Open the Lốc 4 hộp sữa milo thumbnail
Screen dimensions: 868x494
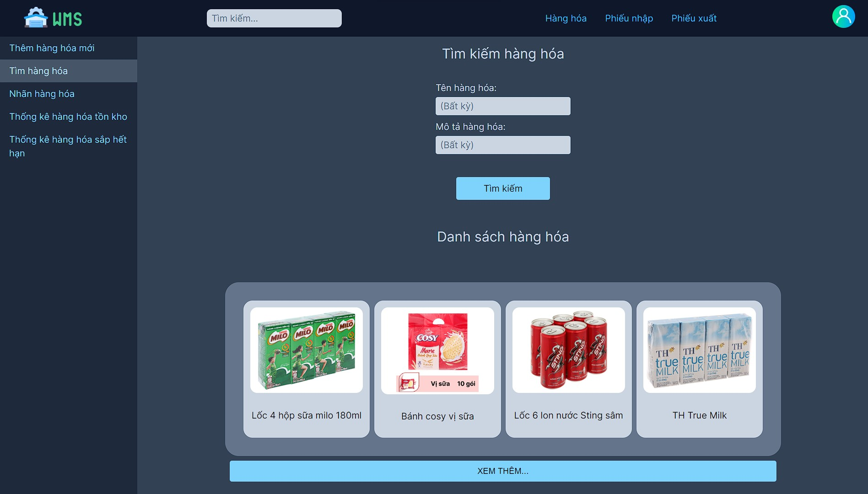pyautogui.click(x=306, y=350)
